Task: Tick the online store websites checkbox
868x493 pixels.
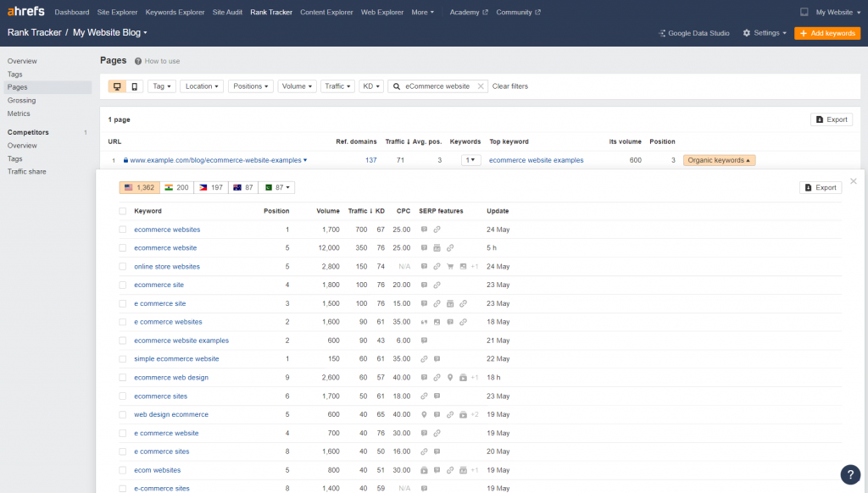Action: (x=123, y=267)
